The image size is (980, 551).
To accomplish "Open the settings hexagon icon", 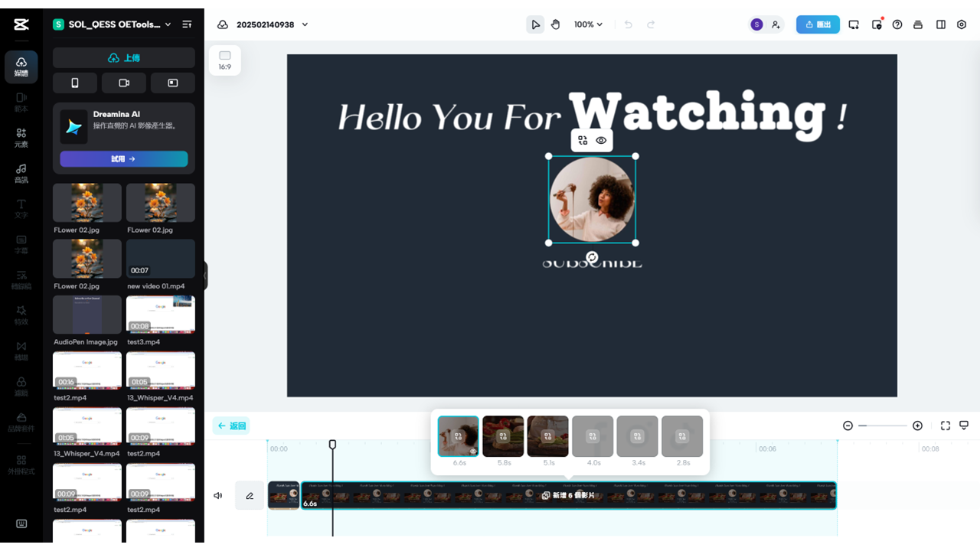I will tap(962, 24).
